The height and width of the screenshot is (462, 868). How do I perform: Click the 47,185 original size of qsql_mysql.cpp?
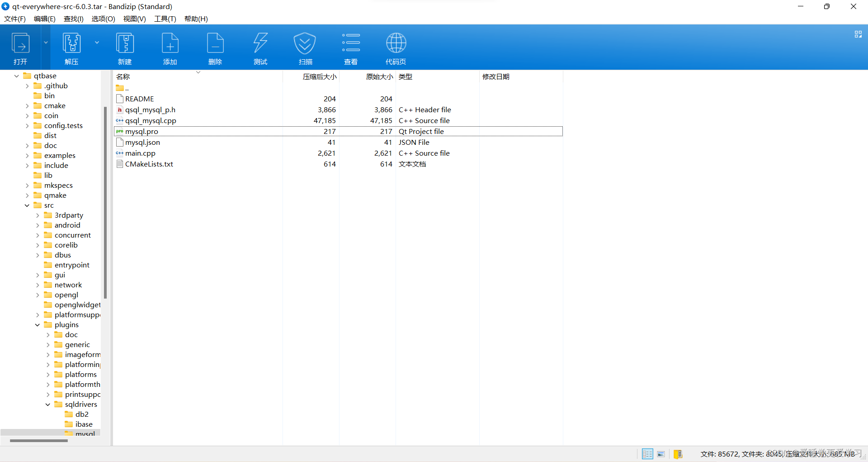[x=381, y=120]
